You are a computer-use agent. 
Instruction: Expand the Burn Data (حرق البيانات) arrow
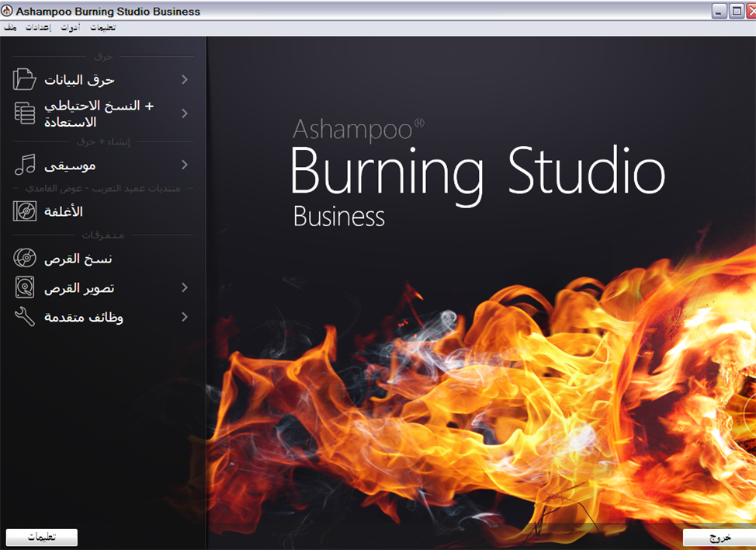(185, 79)
